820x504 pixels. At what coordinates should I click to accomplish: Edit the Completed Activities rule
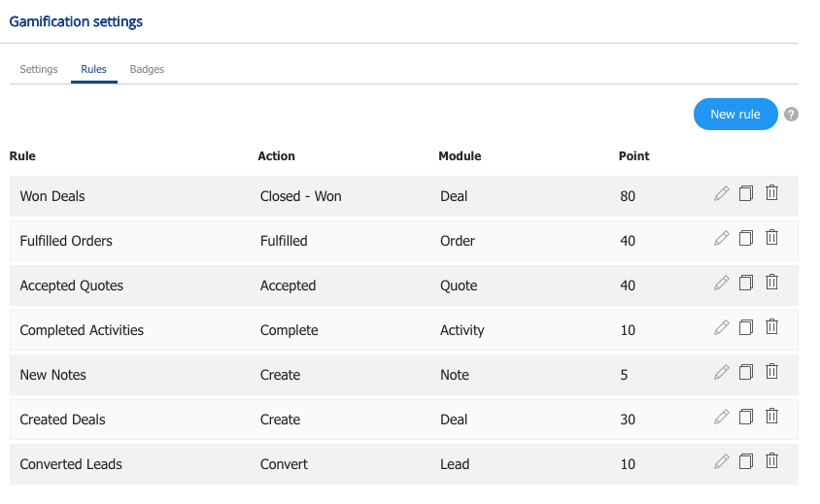point(721,327)
